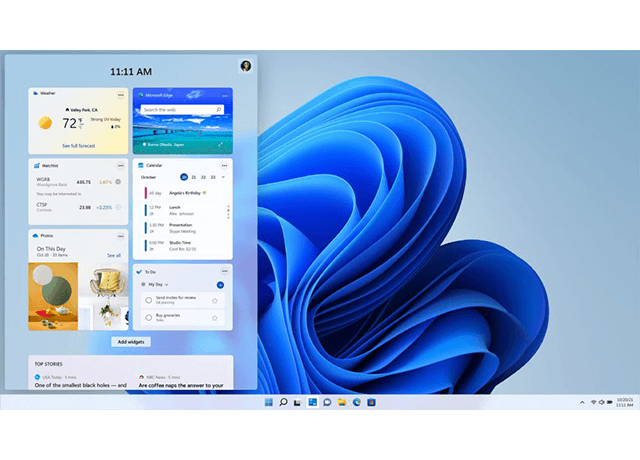Viewport: 640px width, 460px height.
Task: Show hidden system tray icons
Action: pyautogui.click(x=583, y=402)
